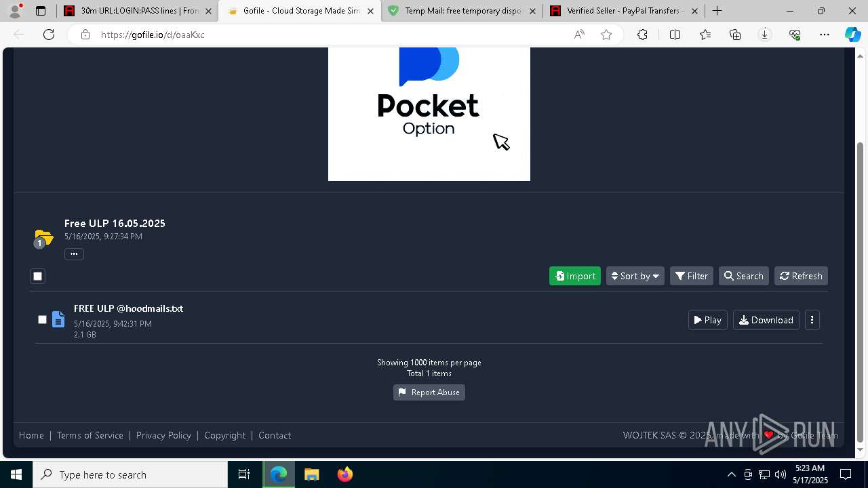Click the folder icon for Free ULP
Image resolution: width=868 pixels, height=488 pixels.
[x=43, y=238]
